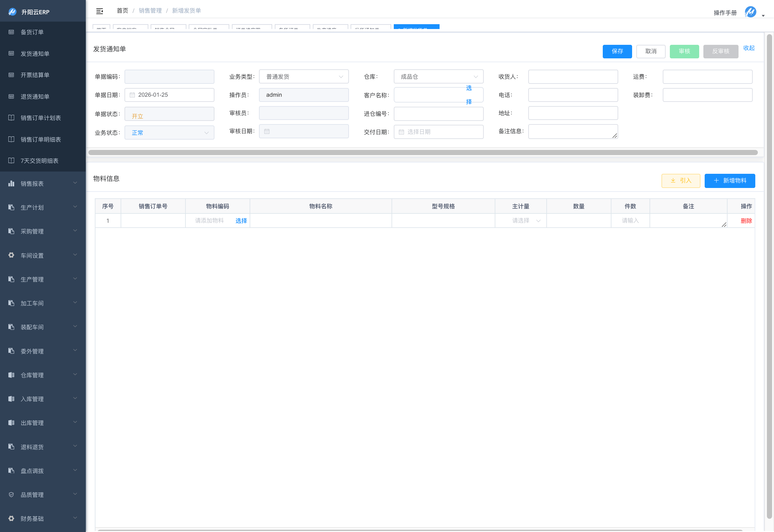Open the user avatar menu at top right
Screen dimensions: 774x532
750,12
